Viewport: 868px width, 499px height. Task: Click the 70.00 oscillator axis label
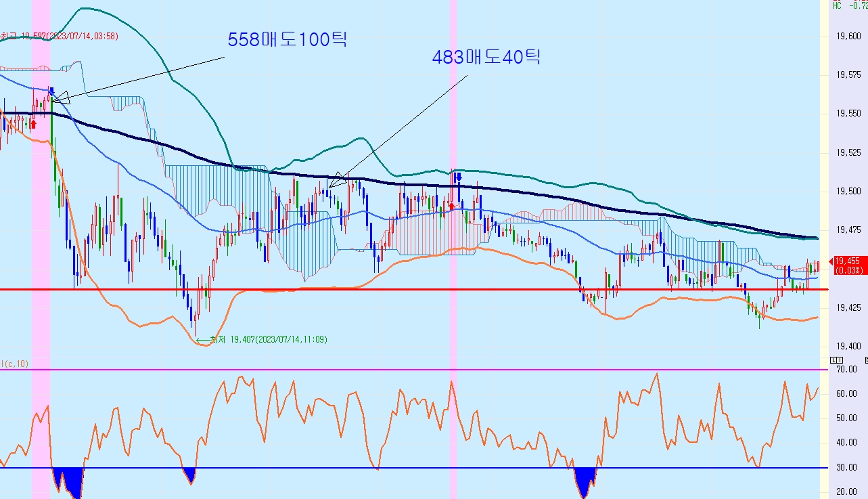point(848,369)
